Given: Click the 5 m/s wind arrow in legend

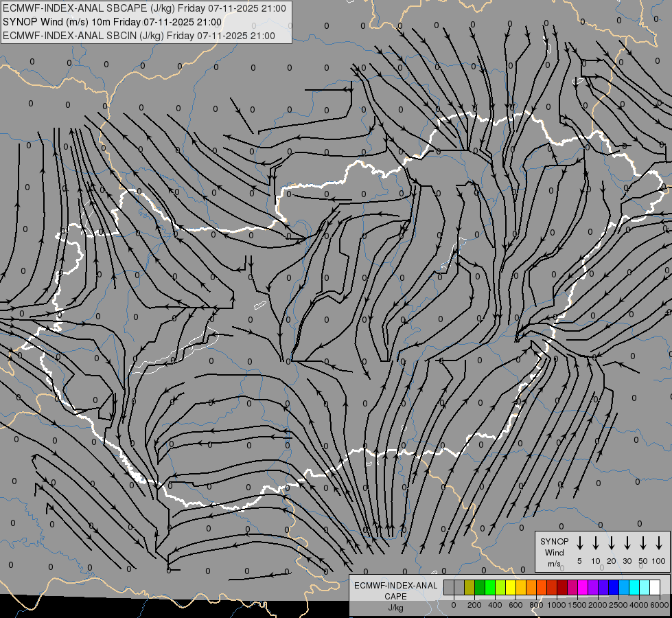Looking at the screenshot, I should (579, 542).
